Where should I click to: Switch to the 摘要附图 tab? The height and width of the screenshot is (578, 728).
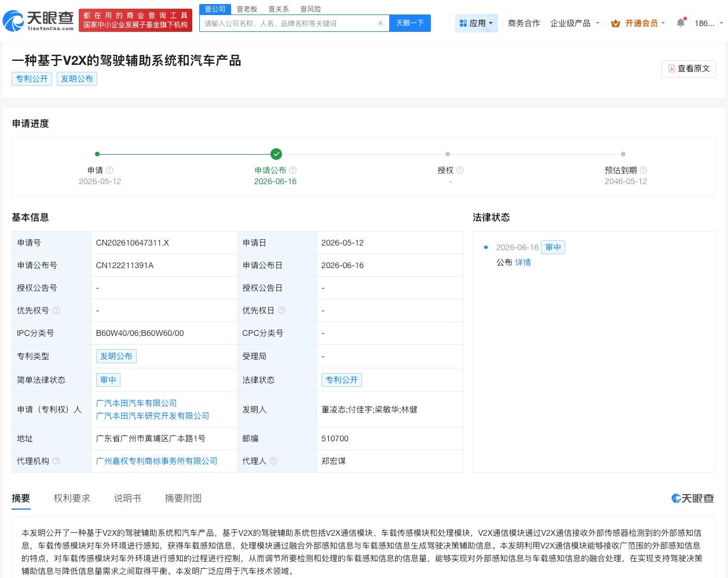tap(183, 498)
